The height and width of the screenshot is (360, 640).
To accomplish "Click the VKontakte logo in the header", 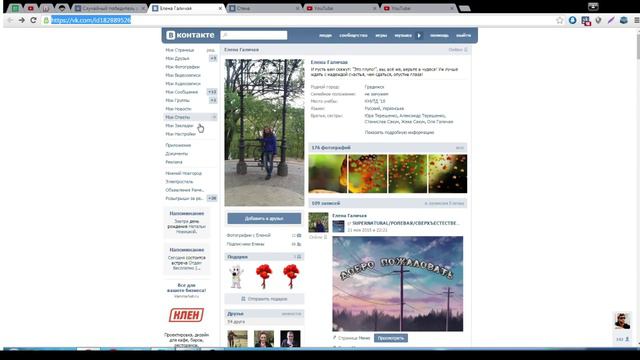I will 190,36.
